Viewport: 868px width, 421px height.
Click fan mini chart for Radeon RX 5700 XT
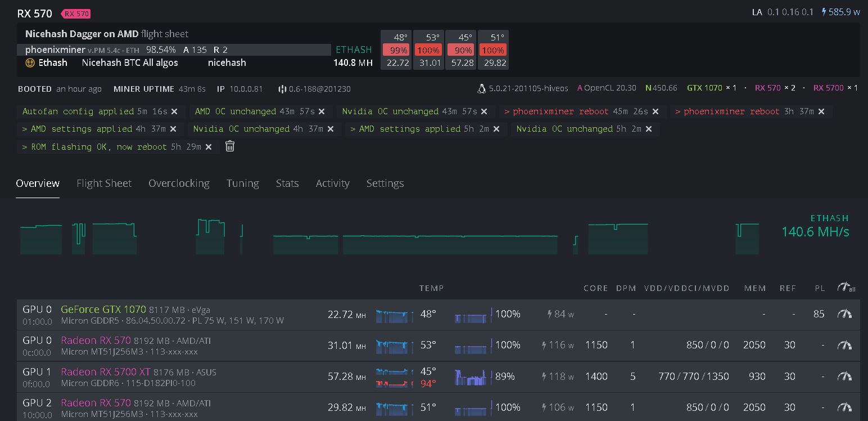click(472, 377)
